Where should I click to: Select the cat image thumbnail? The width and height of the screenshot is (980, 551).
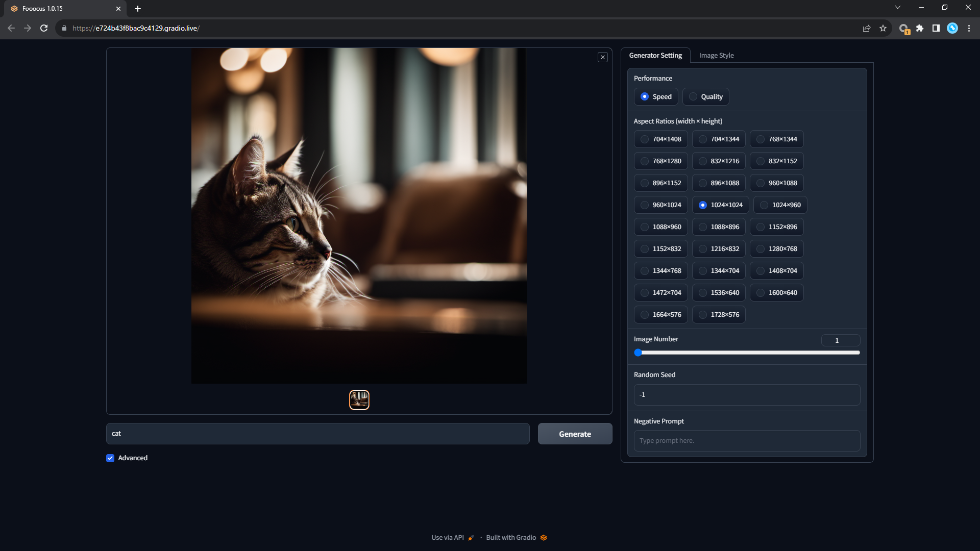pyautogui.click(x=359, y=400)
